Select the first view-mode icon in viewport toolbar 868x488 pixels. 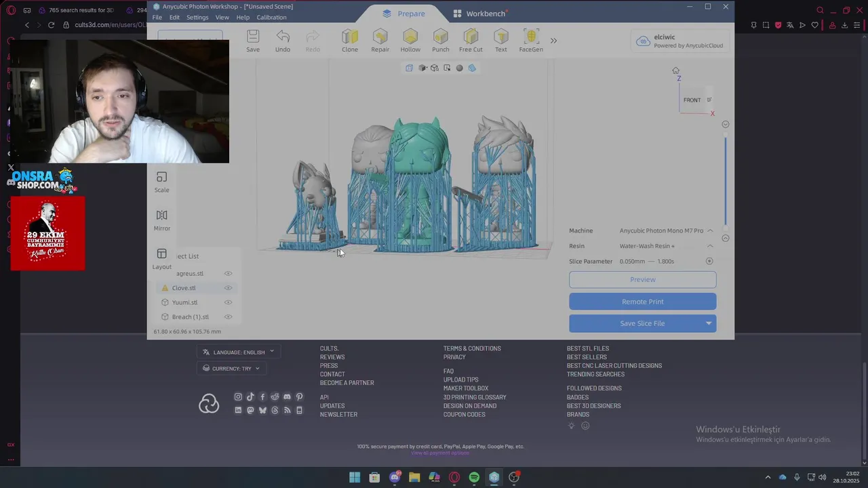(x=409, y=68)
